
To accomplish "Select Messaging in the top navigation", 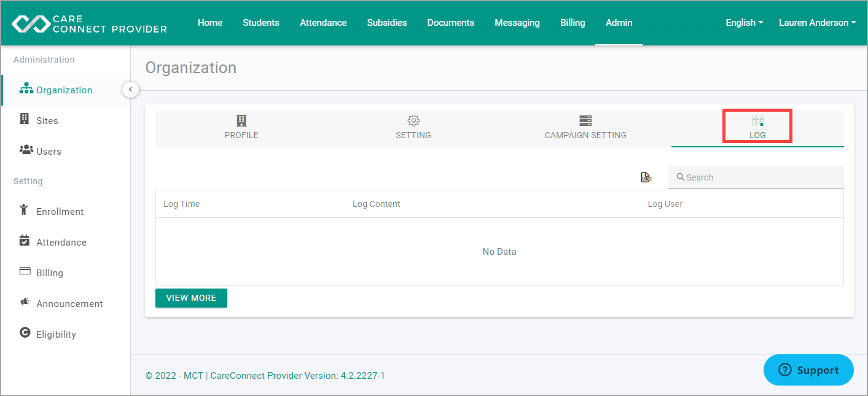I will pyautogui.click(x=517, y=22).
